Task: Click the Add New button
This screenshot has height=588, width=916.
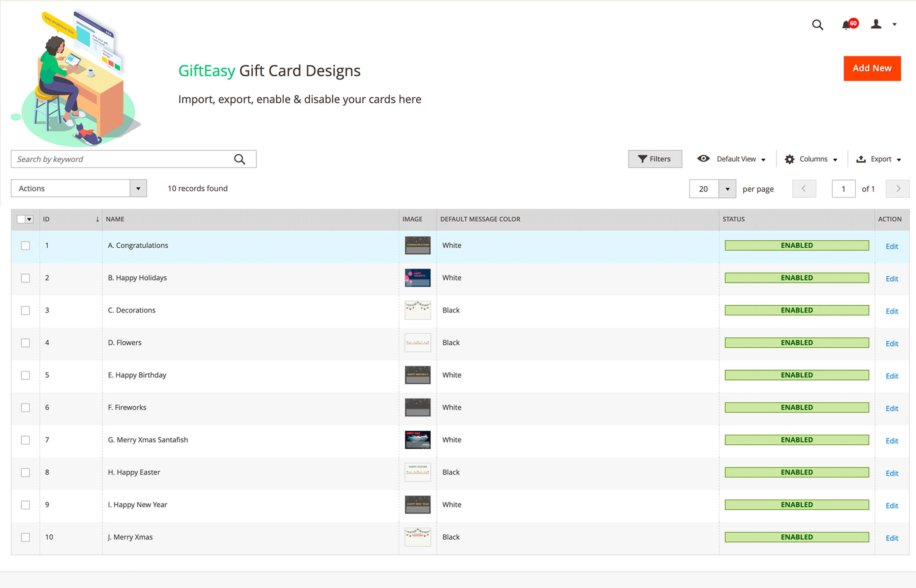Action: tap(872, 68)
